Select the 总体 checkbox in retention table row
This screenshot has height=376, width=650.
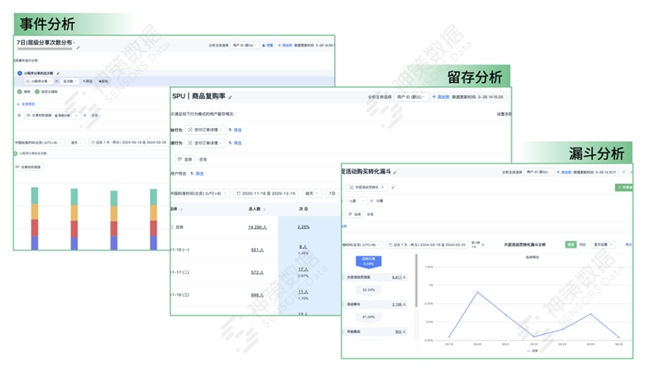tap(172, 227)
